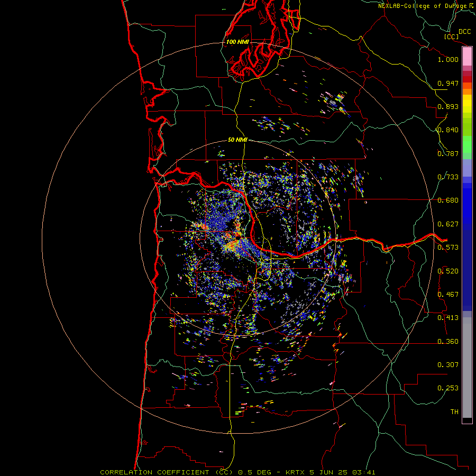Screen dimensions: 476x476
Task: Pick the bright green segment of the color bar
Action: [467, 144]
